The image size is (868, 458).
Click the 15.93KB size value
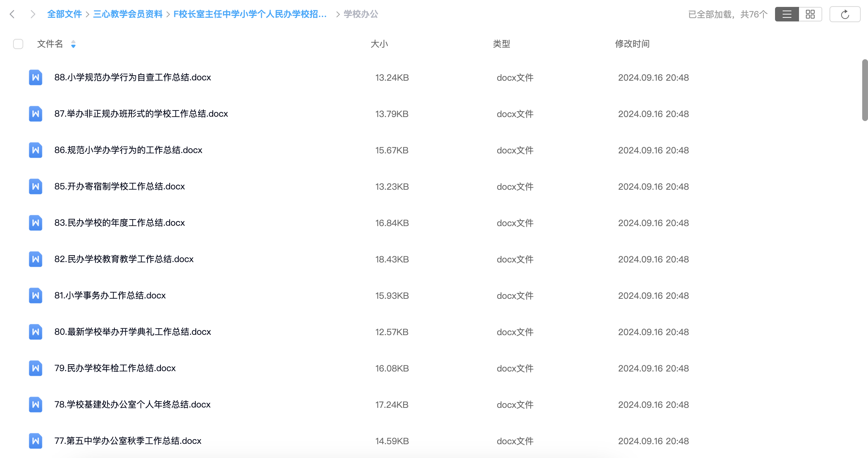392,296
